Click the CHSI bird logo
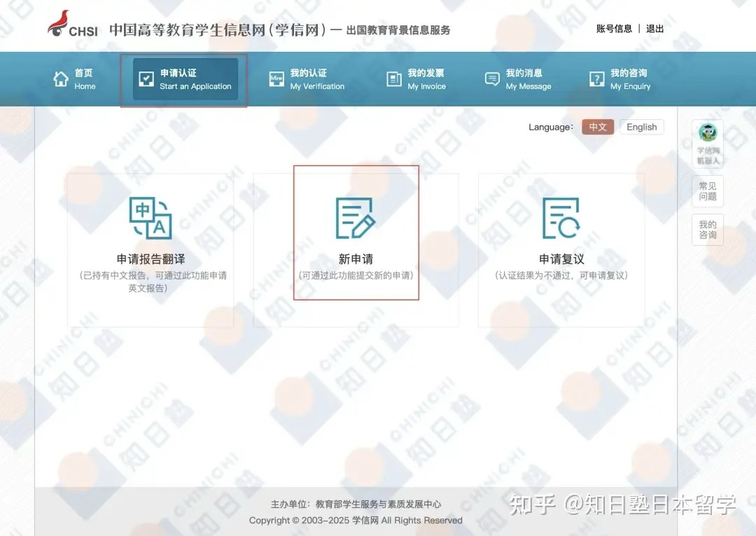The width and height of the screenshot is (756, 536). point(59,24)
